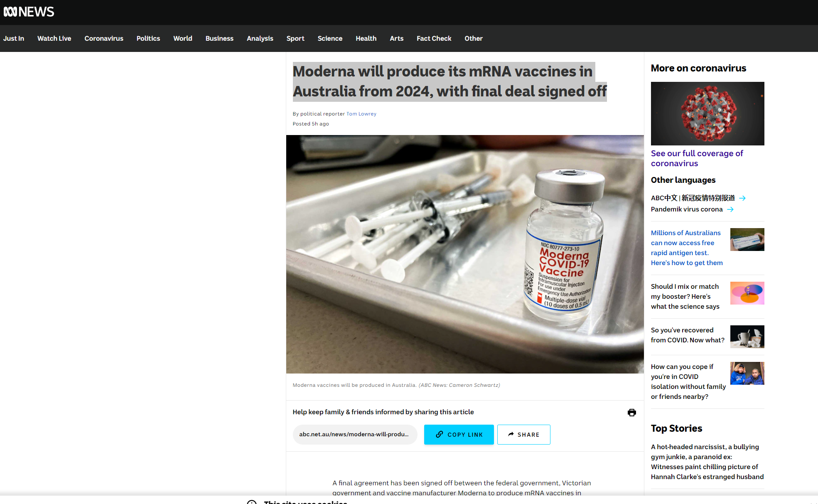Select the article URL field text

(355, 435)
